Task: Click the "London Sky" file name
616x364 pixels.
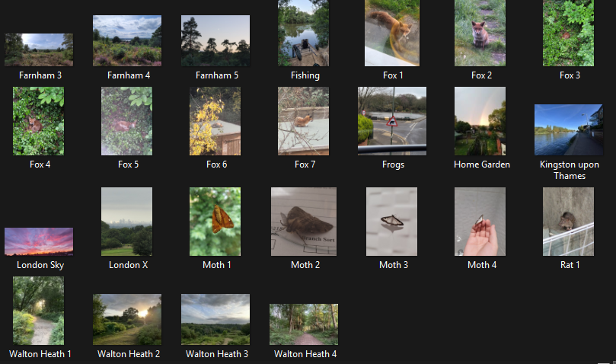Action: click(40, 265)
